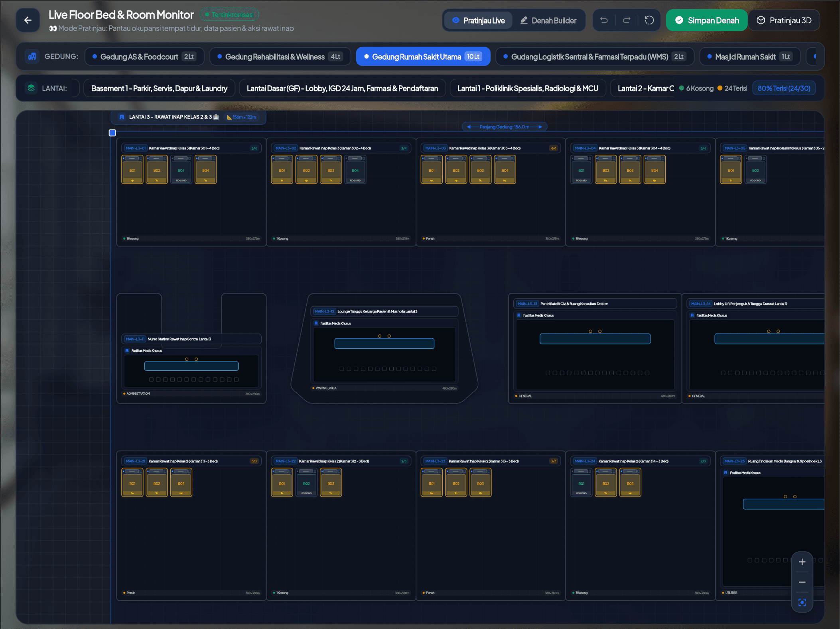Click the undo icon

[x=604, y=20]
